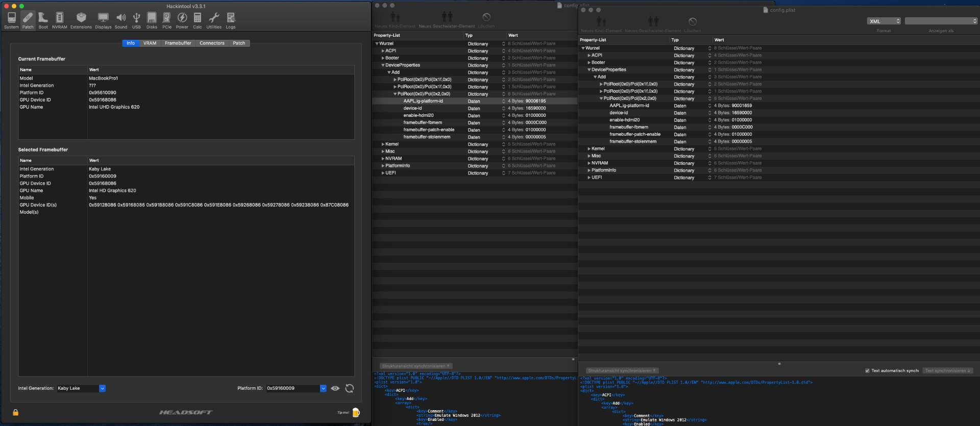Open the XML format dropdown
980x426 pixels.
884,21
